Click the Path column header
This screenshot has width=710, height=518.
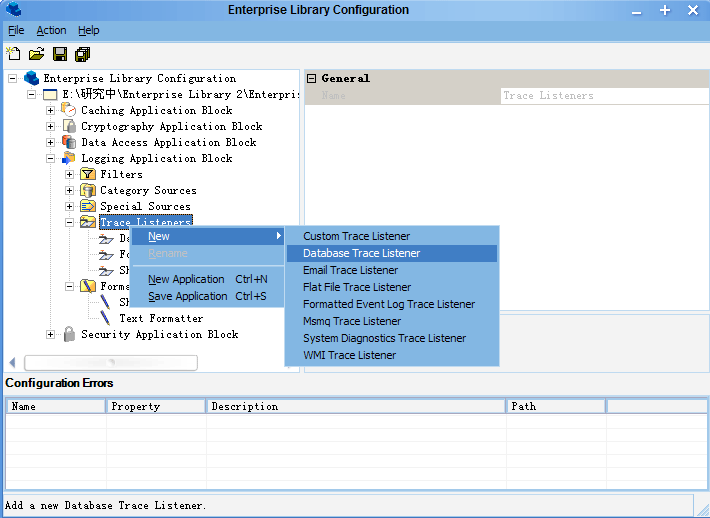click(556, 406)
